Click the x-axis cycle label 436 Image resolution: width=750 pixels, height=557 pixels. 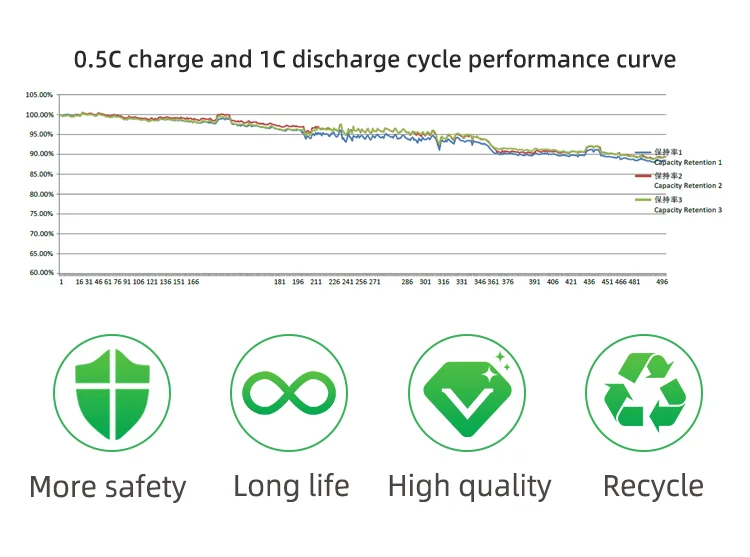click(x=589, y=282)
